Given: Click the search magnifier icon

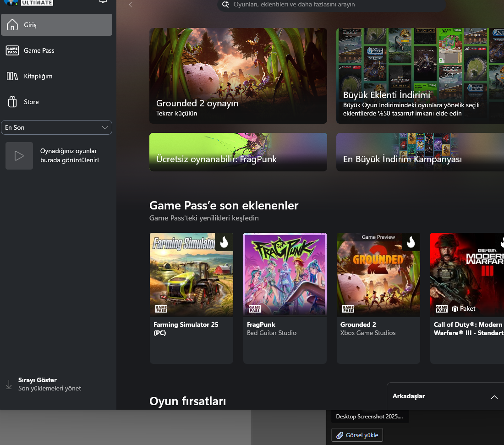Looking at the screenshot, I should 225,4.
